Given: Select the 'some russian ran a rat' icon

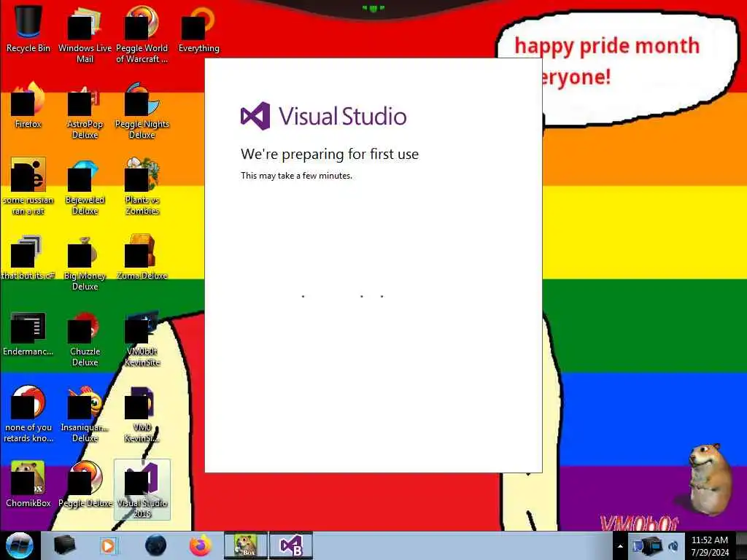Looking at the screenshot, I should (28, 187).
